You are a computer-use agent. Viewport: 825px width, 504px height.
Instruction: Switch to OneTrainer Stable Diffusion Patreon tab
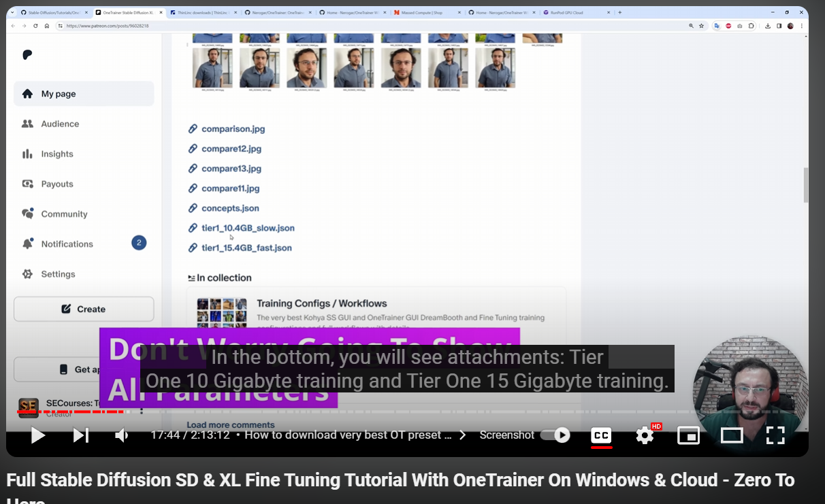click(x=129, y=12)
